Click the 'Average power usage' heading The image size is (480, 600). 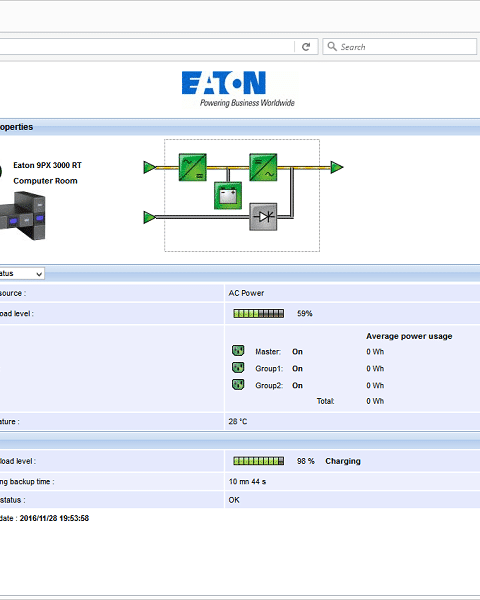(x=409, y=336)
